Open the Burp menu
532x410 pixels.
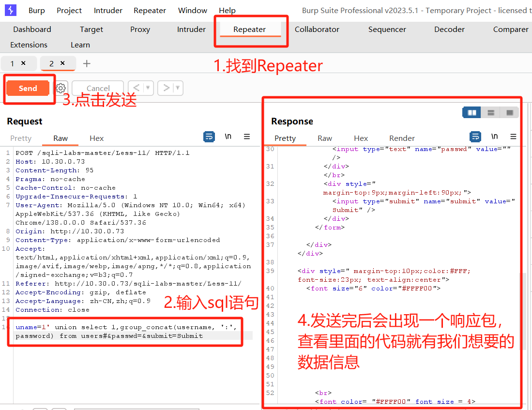(x=37, y=11)
